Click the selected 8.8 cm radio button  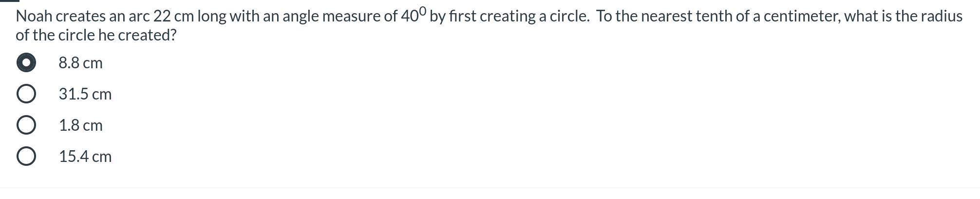coord(26,63)
